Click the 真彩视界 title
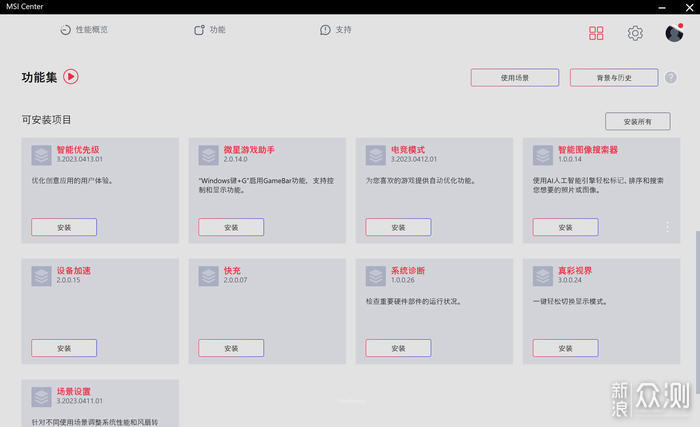 [x=575, y=271]
